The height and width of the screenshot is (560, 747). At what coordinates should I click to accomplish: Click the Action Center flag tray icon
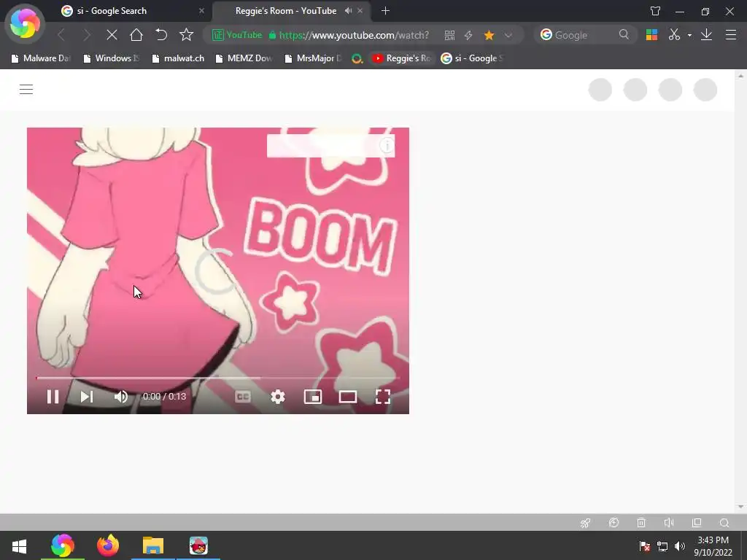tap(645, 546)
